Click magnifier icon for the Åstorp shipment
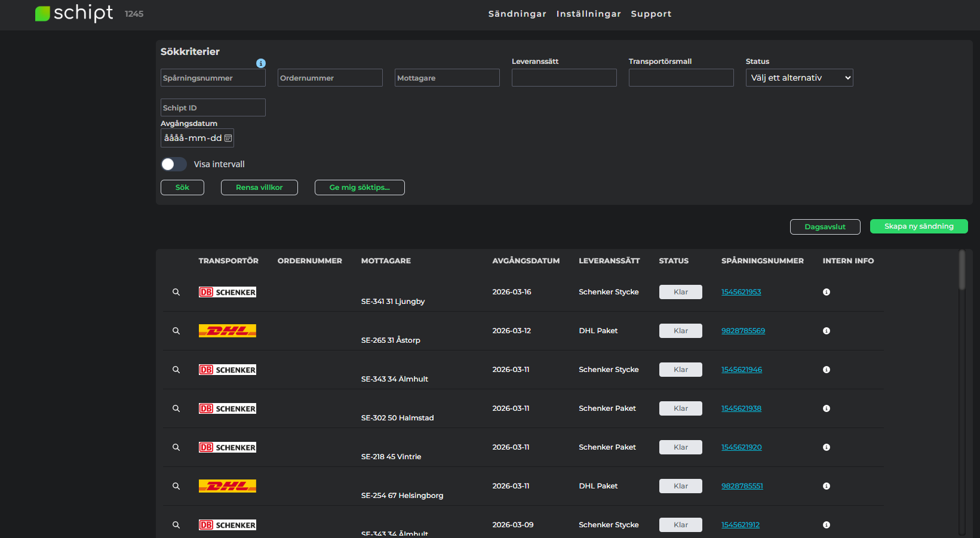Screen dimensions: 980x538 coord(176,331)
